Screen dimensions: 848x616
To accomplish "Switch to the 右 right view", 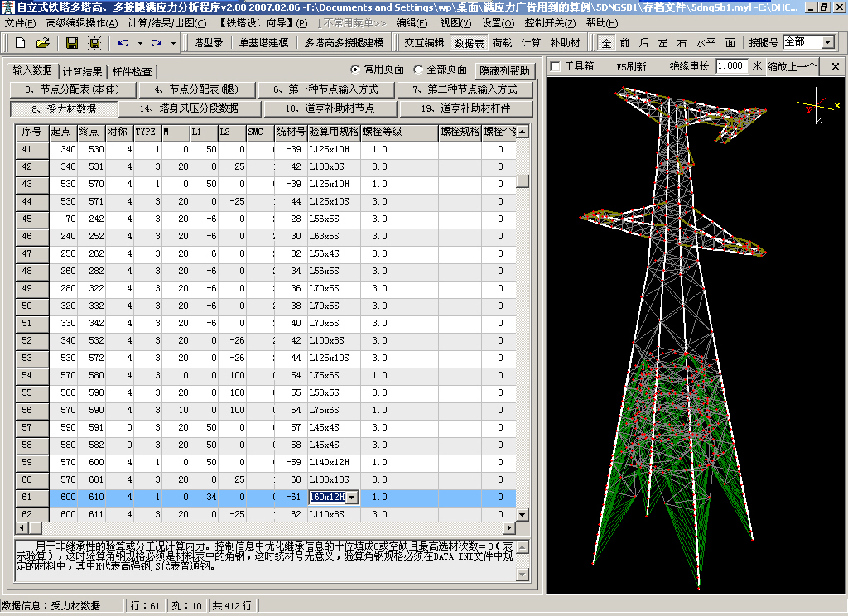I will pos(682,43).
